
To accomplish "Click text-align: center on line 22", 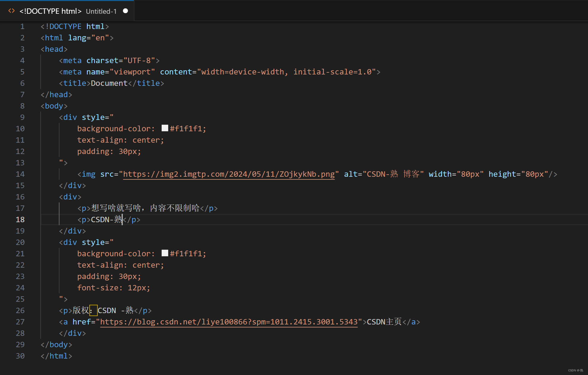I will 120,265.
